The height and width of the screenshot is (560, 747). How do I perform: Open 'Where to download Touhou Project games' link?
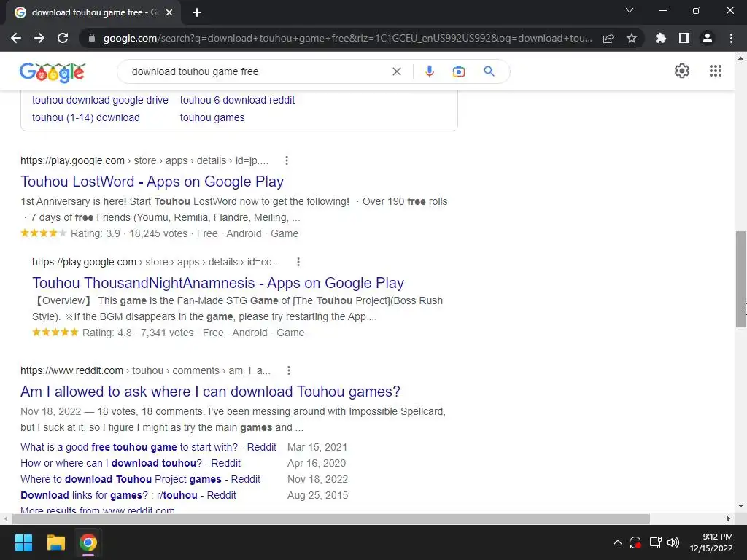click(x=140, y=479)
